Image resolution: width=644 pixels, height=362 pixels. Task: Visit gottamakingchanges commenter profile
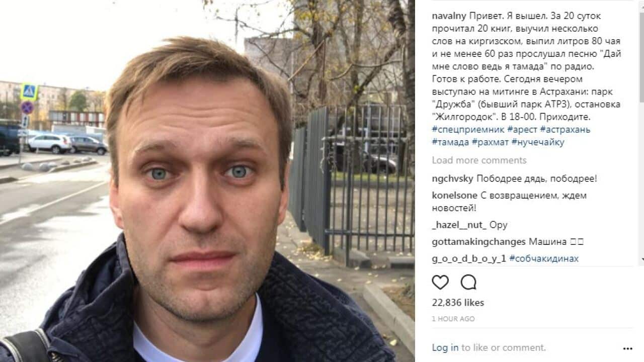[478, 242]
